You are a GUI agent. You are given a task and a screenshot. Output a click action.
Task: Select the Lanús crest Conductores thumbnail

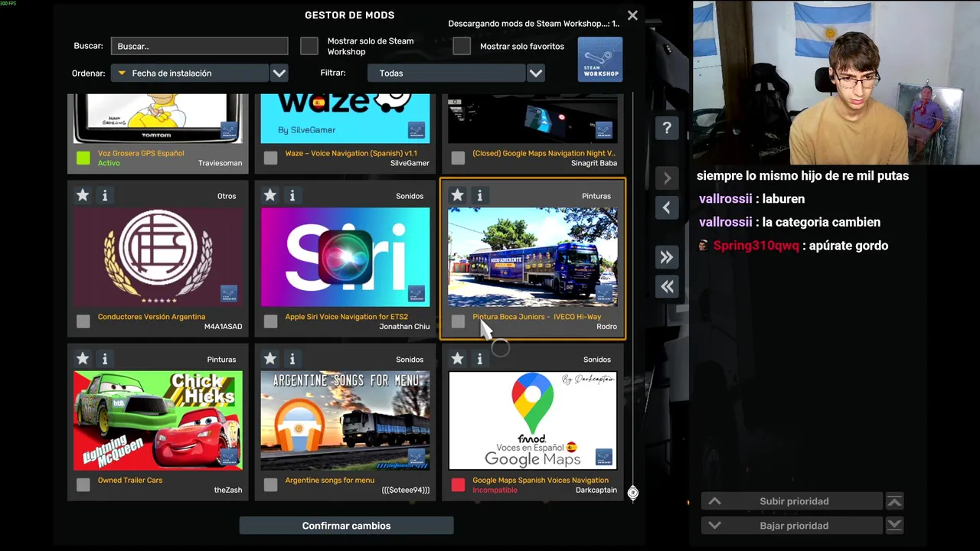[x=158, y=257]
